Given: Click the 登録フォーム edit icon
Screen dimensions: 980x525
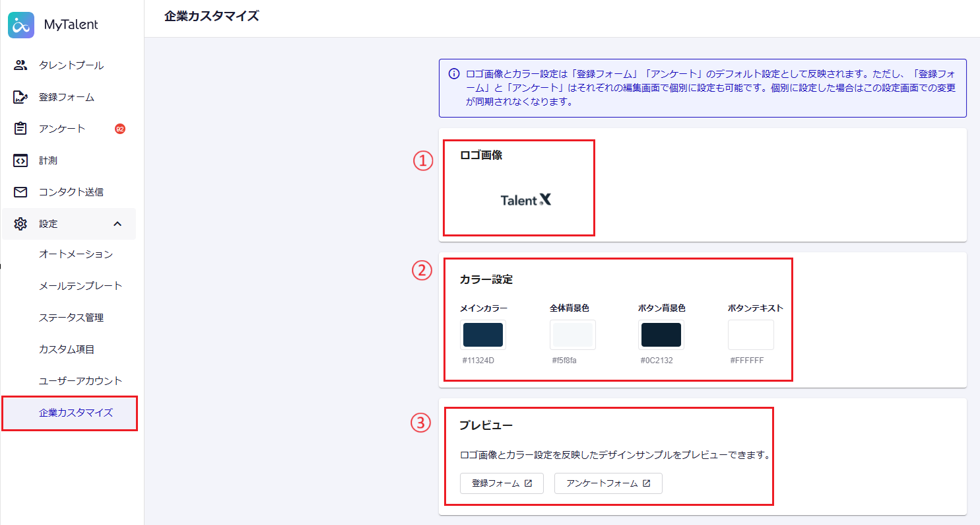Looking at the screenshot, I should [20, 97].
